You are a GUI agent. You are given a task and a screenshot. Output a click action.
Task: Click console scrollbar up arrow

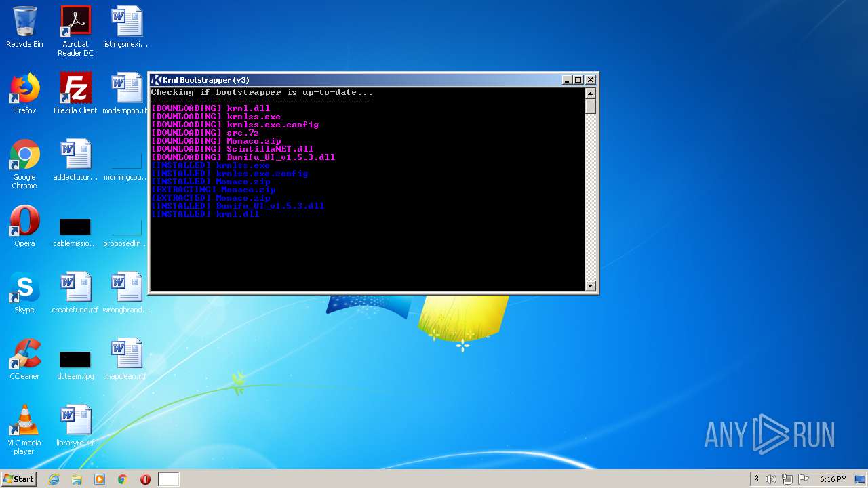pos(591,94)
